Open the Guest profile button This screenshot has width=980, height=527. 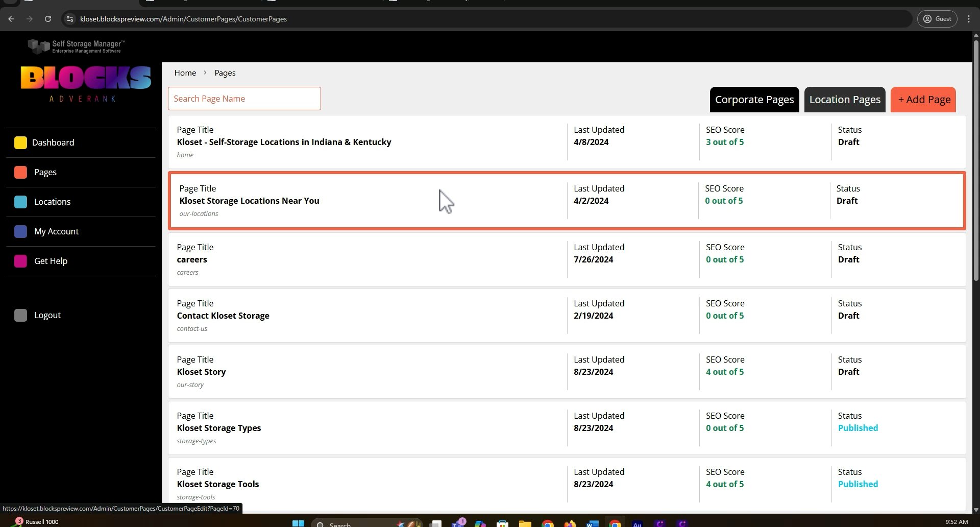pos(937,19)
